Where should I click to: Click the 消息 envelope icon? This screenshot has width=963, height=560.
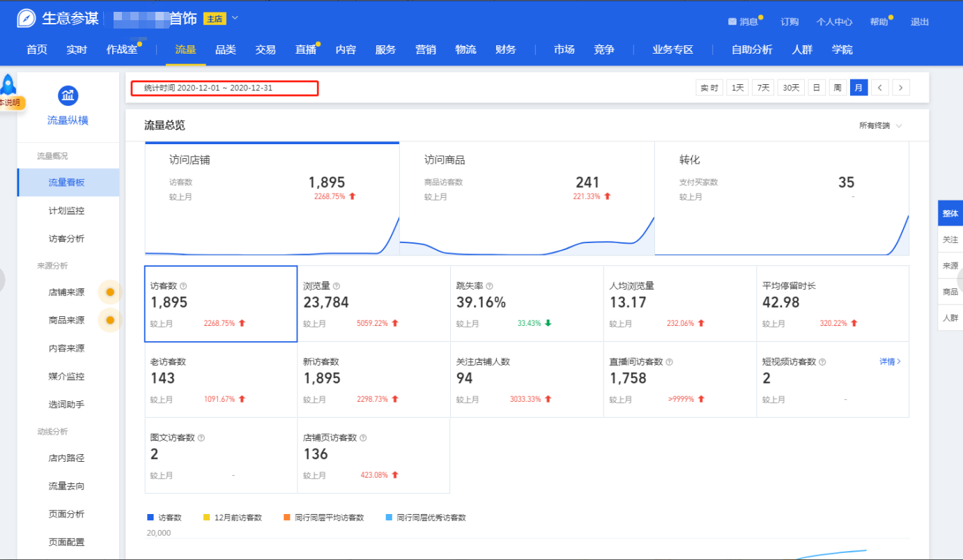732,22
